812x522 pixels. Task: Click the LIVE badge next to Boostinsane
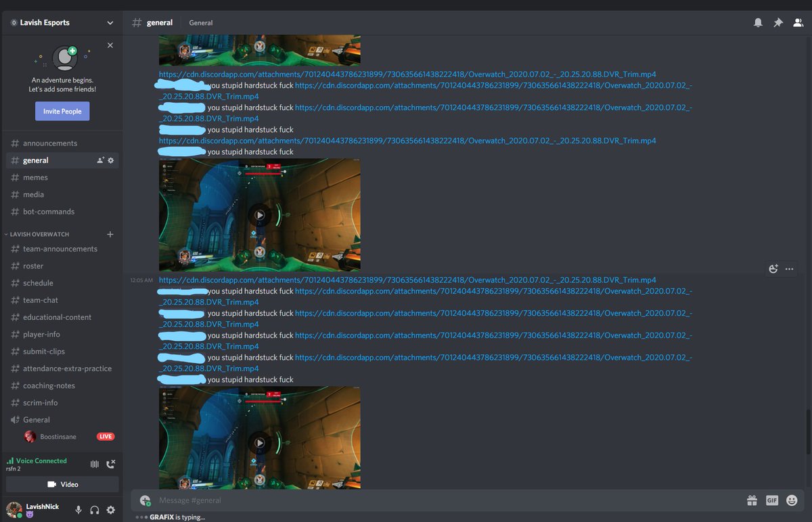click(106, 437)
